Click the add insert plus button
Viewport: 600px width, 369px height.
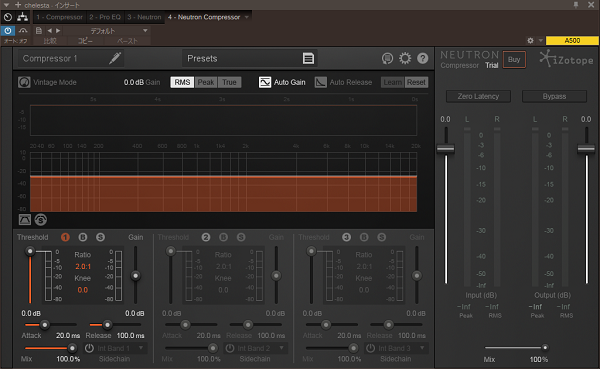tap(18, 5)
